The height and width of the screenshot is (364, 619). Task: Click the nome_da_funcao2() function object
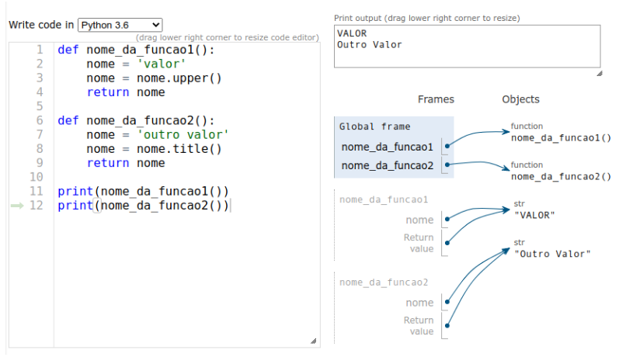[x=561, y=176]
